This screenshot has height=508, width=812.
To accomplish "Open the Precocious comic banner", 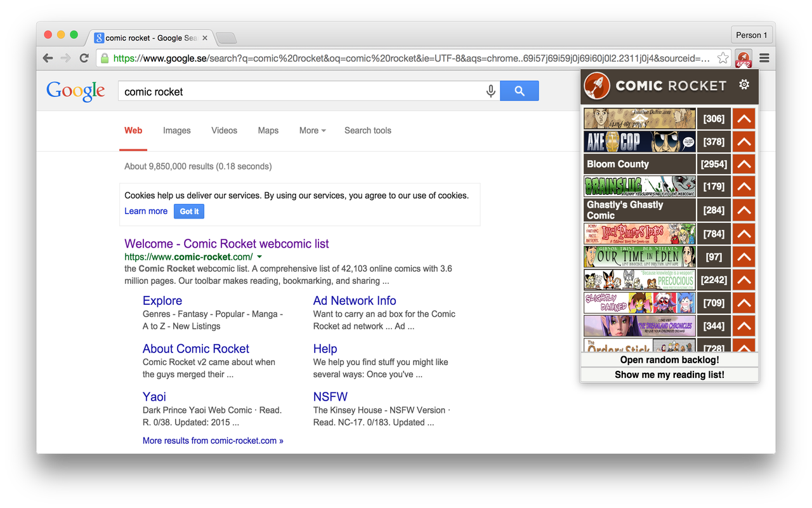I will [639, 279].
